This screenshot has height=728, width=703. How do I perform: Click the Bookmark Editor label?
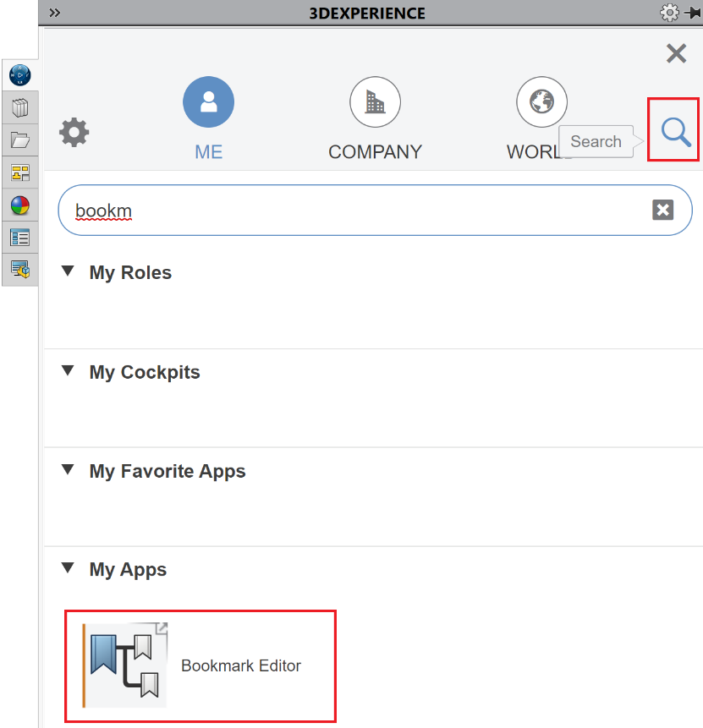[x=241, y=665]
